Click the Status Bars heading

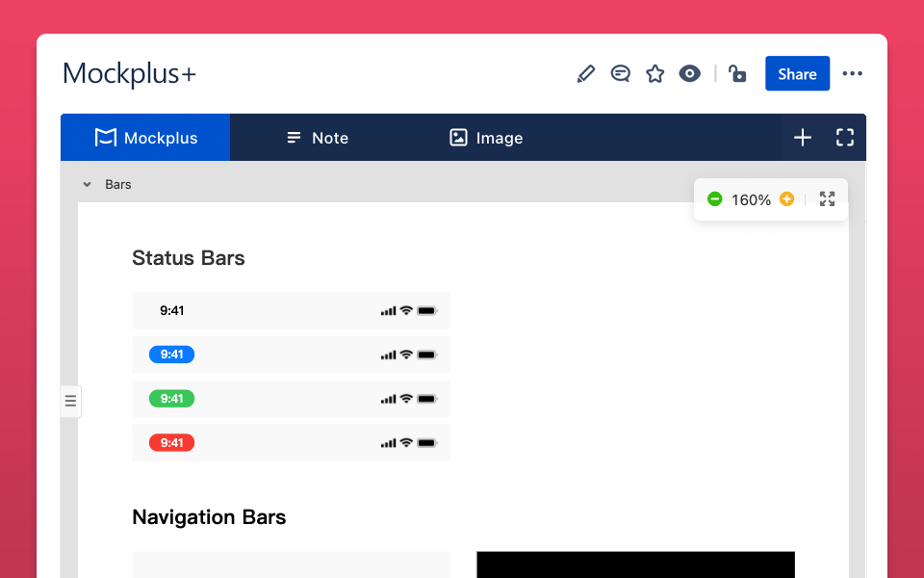(x=188, y=258)
